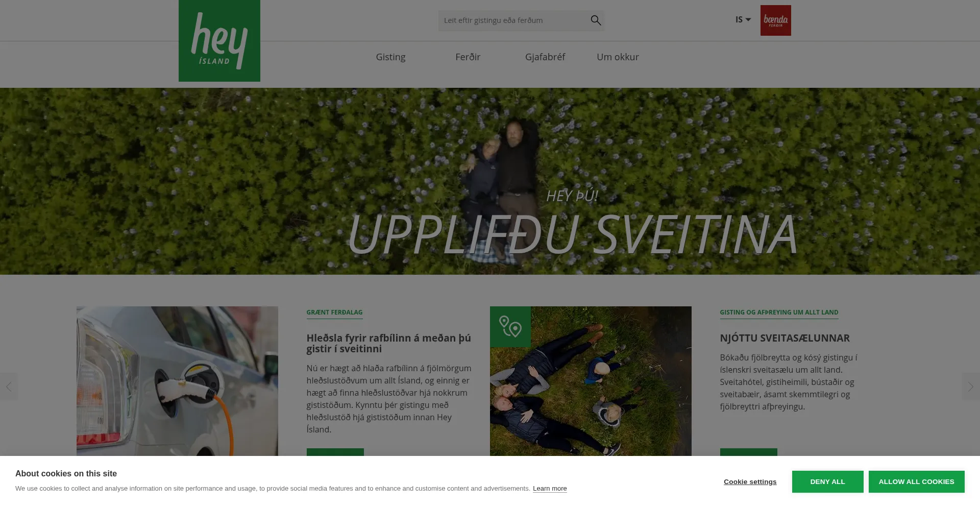Open the Ferðir menu
The height and width of the screenshot is (507, 980).
[x=468, y=57]
